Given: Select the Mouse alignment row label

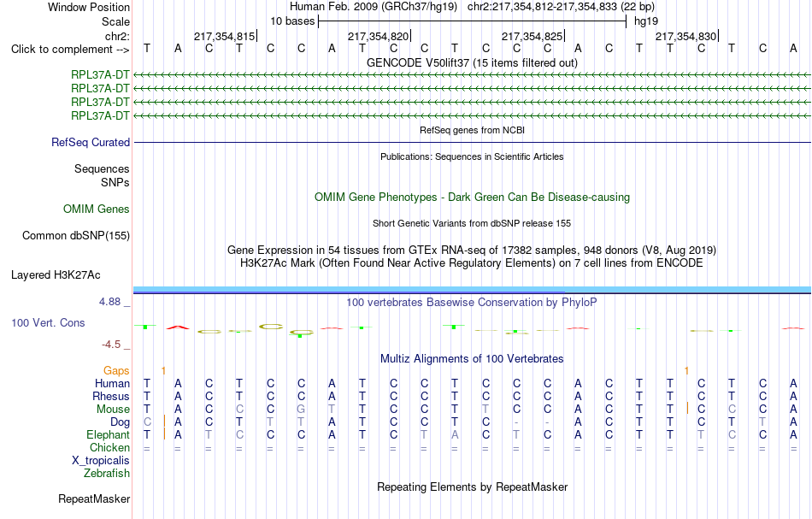Looking at the screenshot, I should 114,410.
